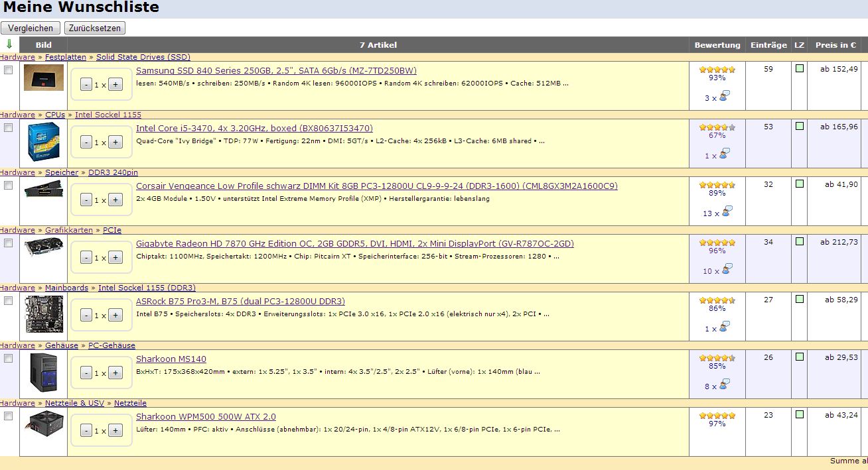The image size is (868, 470).
Task: Toggle LZ box for Intel Core i5-3470
Action: click(x=800, y=126)
